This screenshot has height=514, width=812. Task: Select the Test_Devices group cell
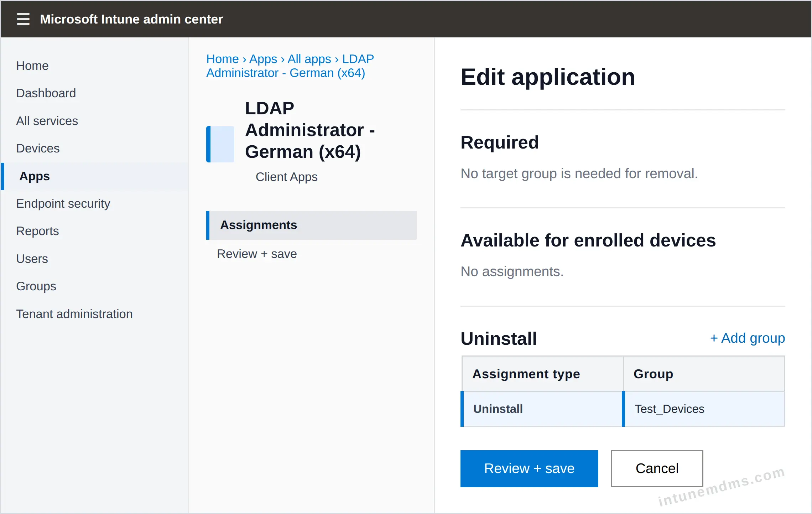point(704,409)
